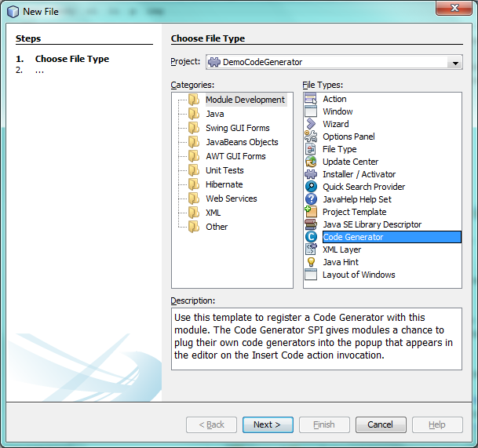
Task: Click the Next button
Action: pyautogui.click(x=267, y=424)
